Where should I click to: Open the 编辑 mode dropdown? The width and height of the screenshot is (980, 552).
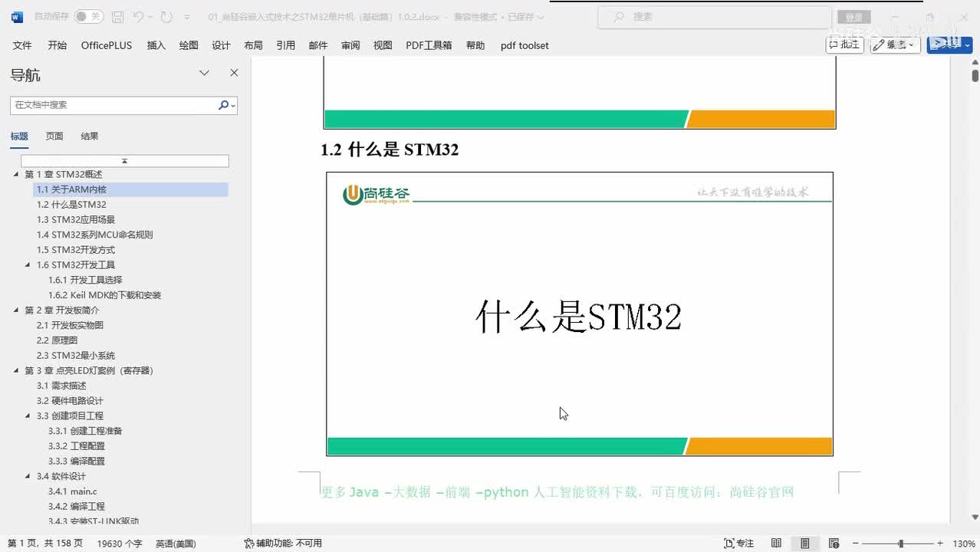click(x=895, y=44)
